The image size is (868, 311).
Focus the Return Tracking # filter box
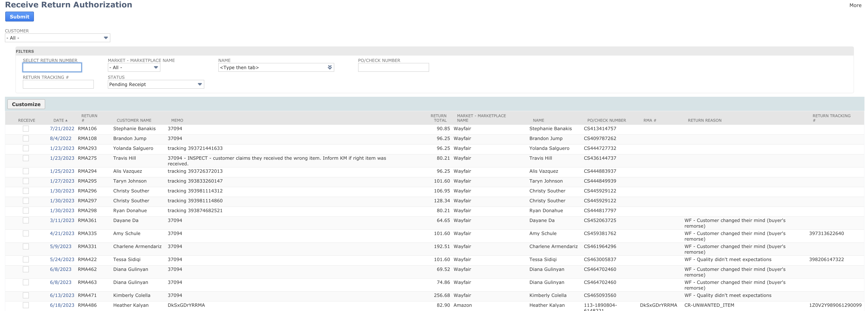(58, 84)
